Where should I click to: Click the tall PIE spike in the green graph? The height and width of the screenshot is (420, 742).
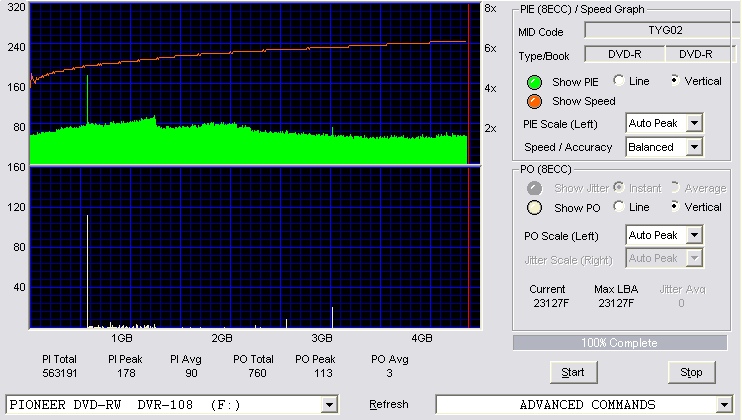[88, 98]
